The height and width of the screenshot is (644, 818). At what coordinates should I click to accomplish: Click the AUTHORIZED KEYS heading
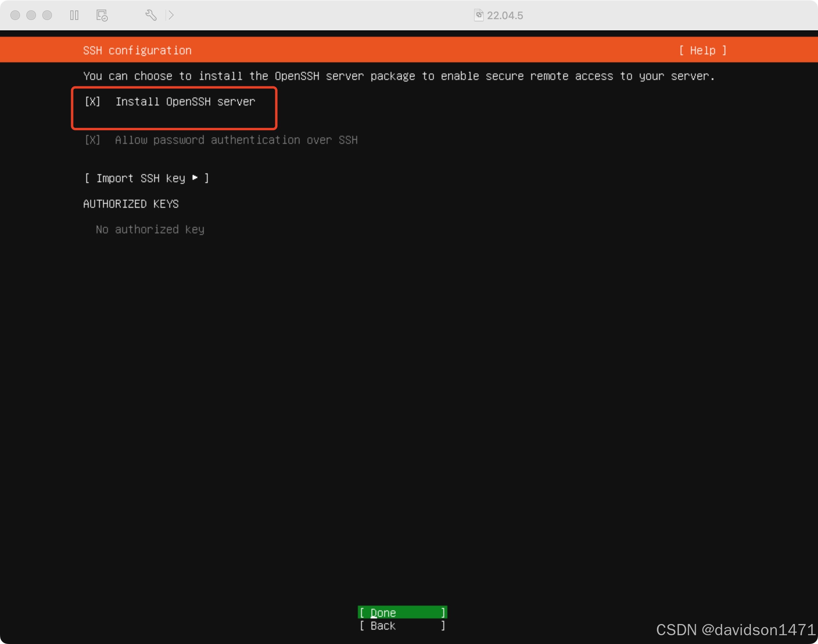pyautogui.click(x=131, y=204)
